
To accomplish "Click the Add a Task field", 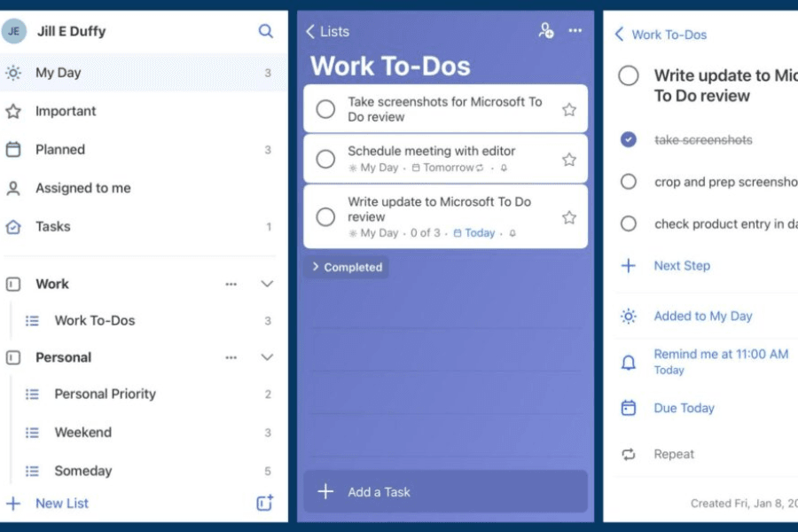I will 445,491.
